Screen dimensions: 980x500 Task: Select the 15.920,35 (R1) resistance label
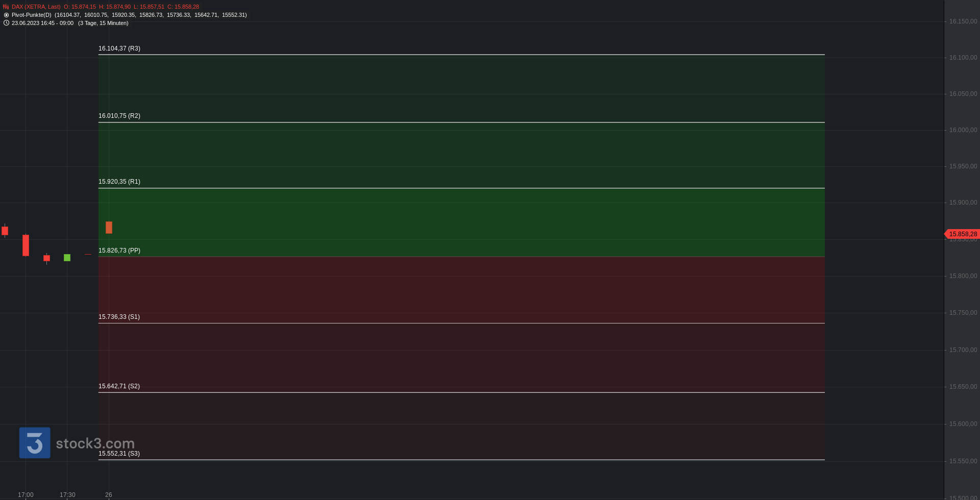pos(119,182)
